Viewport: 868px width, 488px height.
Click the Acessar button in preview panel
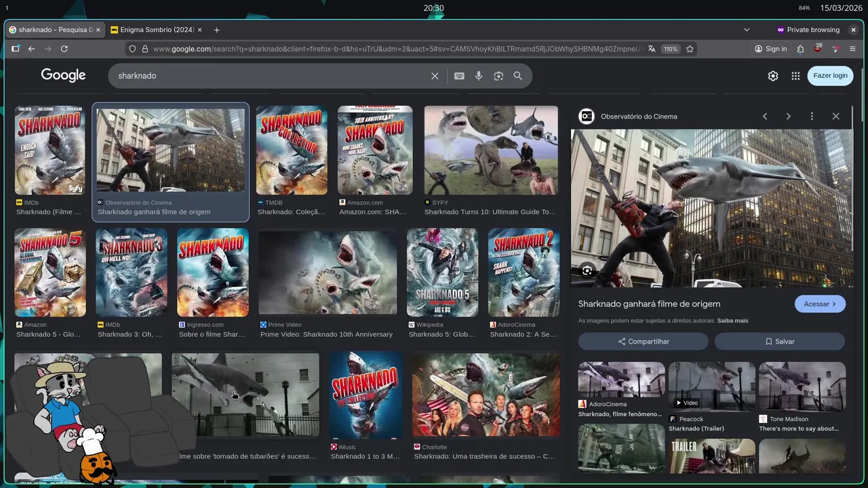point(820,304)
